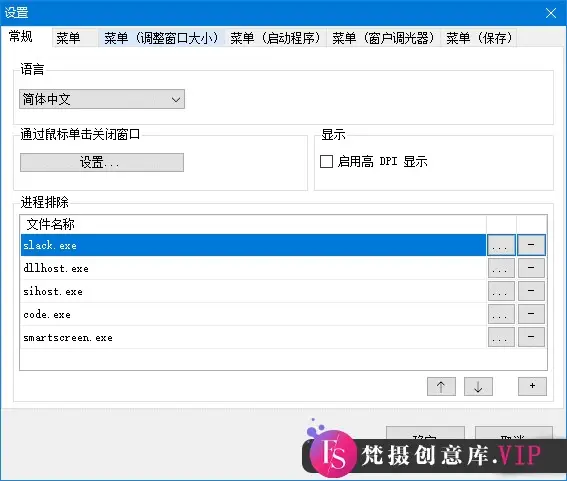This screenshot has width=567, height=481.
Task: Remove dllhost.exe with its minus button
Action: point(531,268)
